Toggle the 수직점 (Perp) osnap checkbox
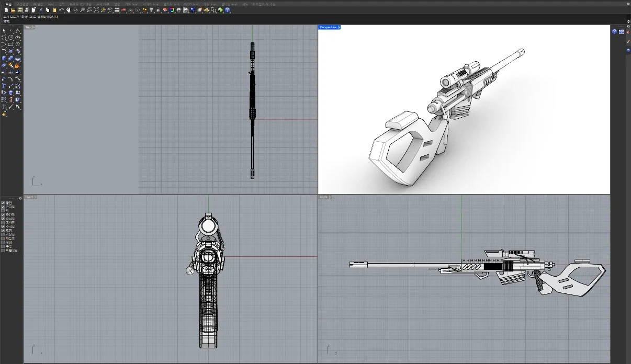631x364 pixels. 3,226
